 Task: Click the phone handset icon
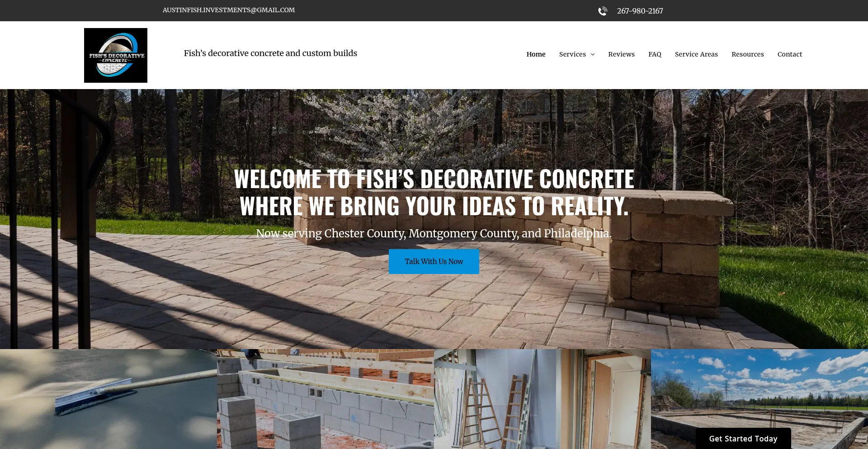[603, 11]
